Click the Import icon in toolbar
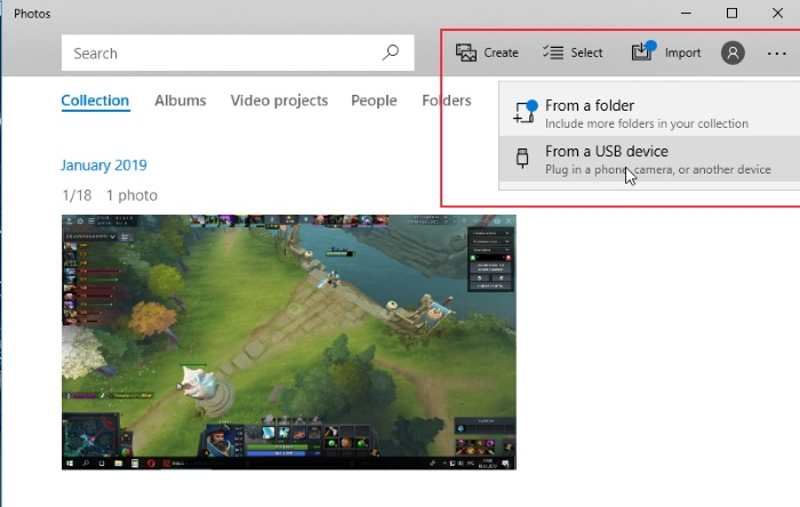This screenshot has width=800, height=507. [642, 52]
